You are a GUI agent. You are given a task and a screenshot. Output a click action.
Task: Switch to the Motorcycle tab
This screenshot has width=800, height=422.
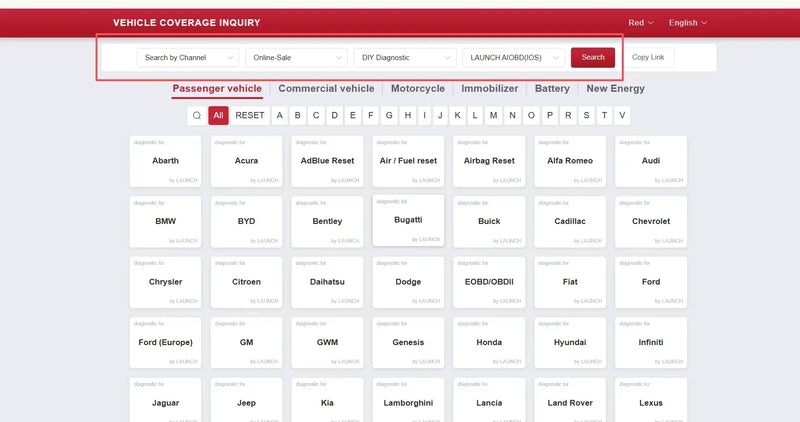(418, 88)
